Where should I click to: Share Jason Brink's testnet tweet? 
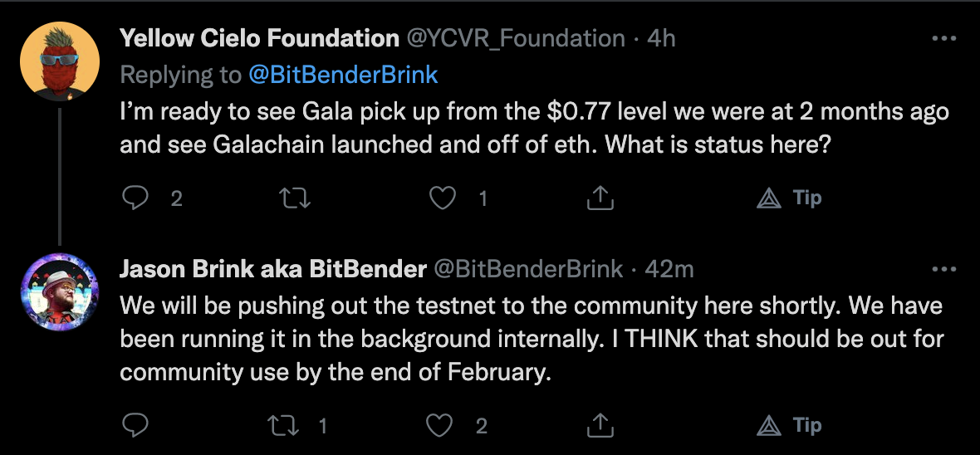600,425
